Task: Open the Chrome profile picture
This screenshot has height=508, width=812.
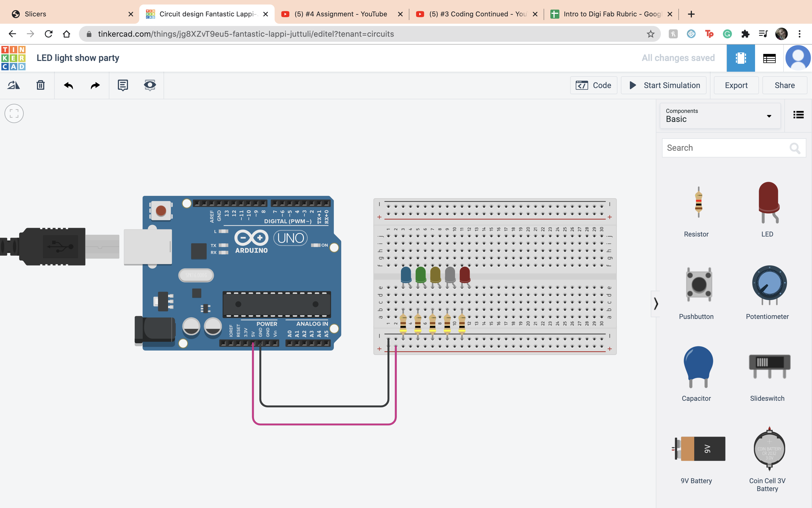Action: pyautogui.click(x=781, y=34)
